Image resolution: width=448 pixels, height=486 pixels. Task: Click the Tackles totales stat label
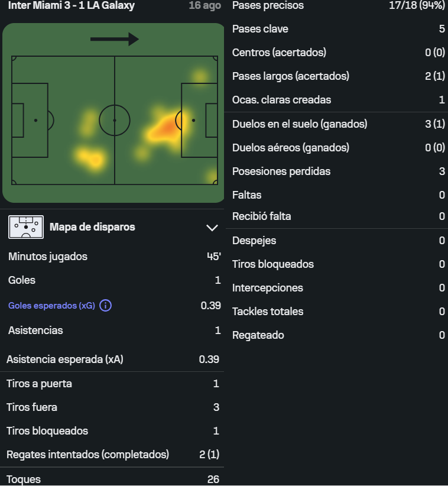pos(268,312)
